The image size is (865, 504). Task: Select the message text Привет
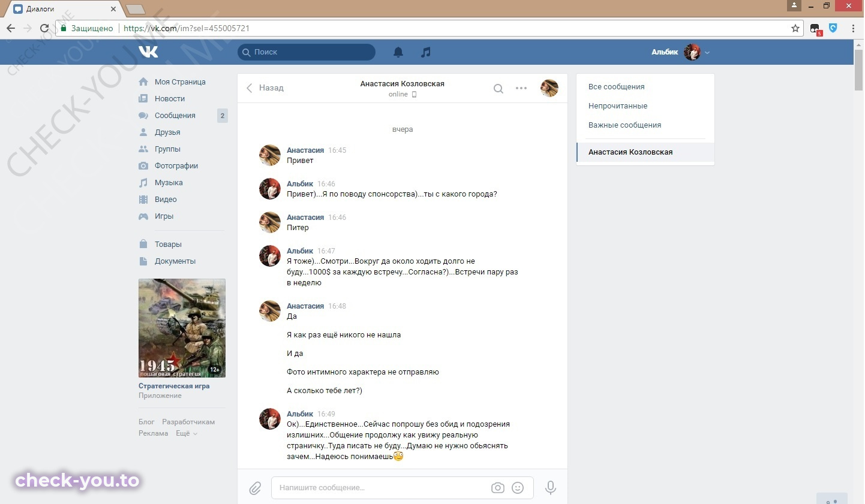(x=300, y=161)
